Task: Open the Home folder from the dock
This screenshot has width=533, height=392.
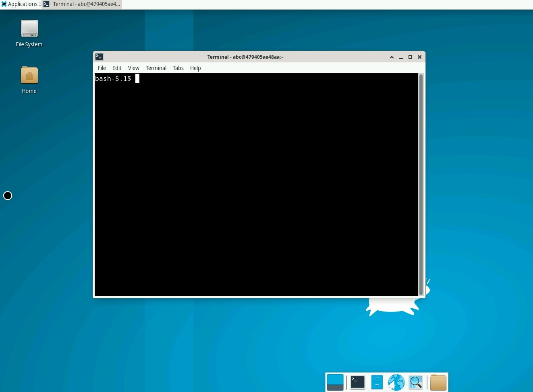Action: click(x=438, y=382)
